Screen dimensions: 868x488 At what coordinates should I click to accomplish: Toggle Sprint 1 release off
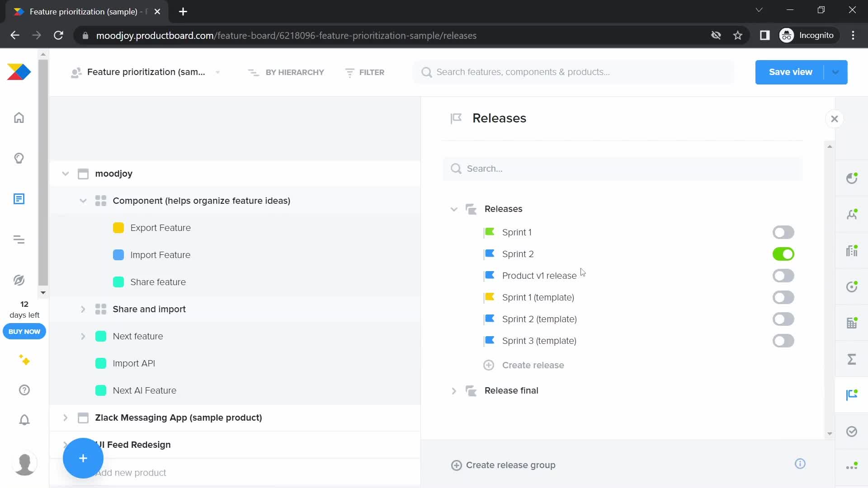pyautogui.click(x=783, y=232)
